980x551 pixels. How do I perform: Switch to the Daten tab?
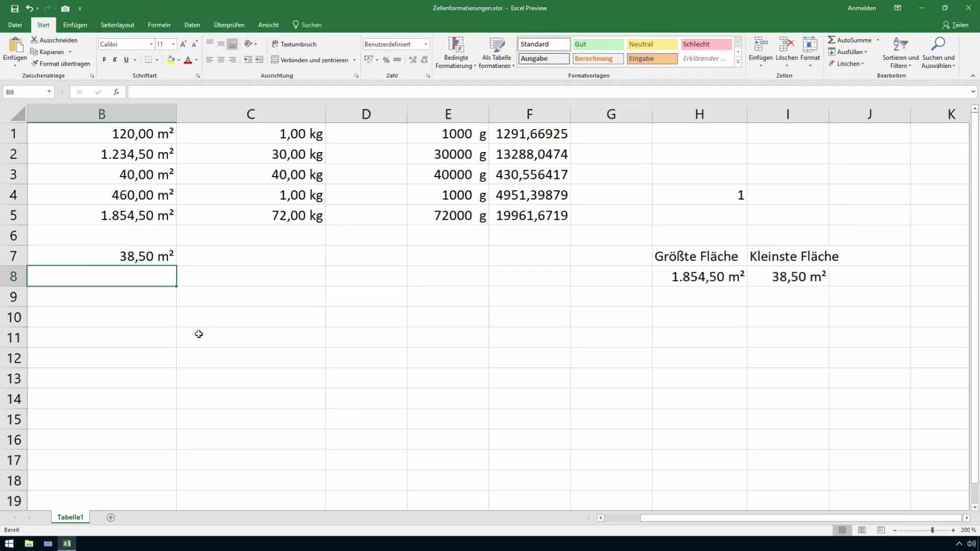192,25
